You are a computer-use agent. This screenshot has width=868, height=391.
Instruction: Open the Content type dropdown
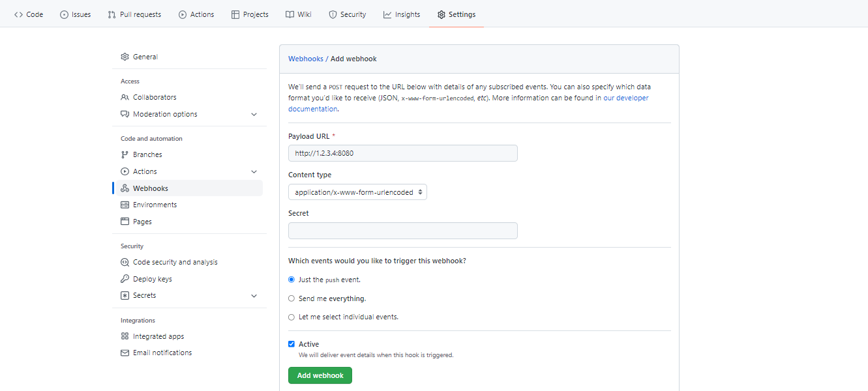(x=357, y=192)
